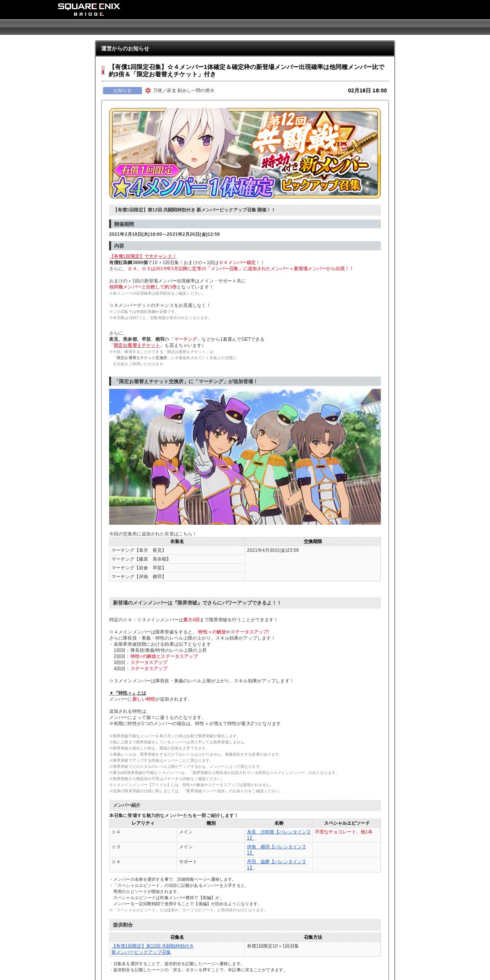Click the ▼『特性＋』とは heading

[x=127, y=693]
